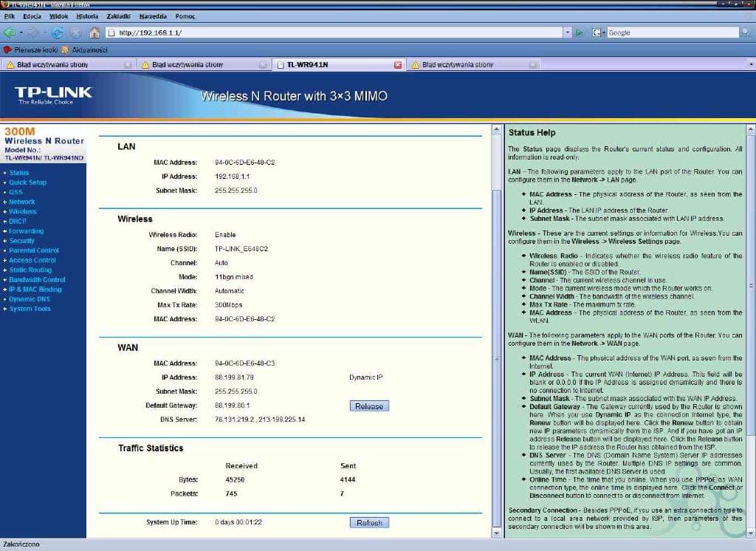Click the Status Help scrollbar down arrow
Image resolution: width=756 pixels, height=551 pixels.
pyautogui.click(x=751, y=533)
